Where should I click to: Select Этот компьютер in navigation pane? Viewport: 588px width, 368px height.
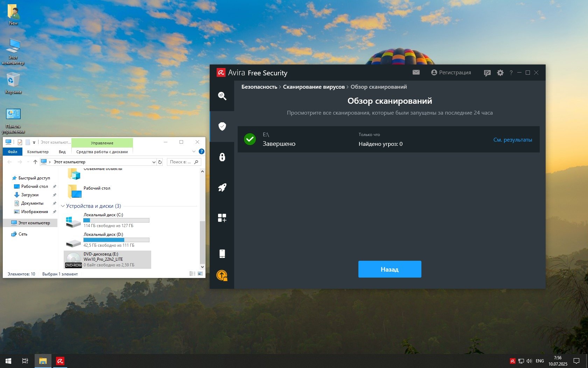30,223
